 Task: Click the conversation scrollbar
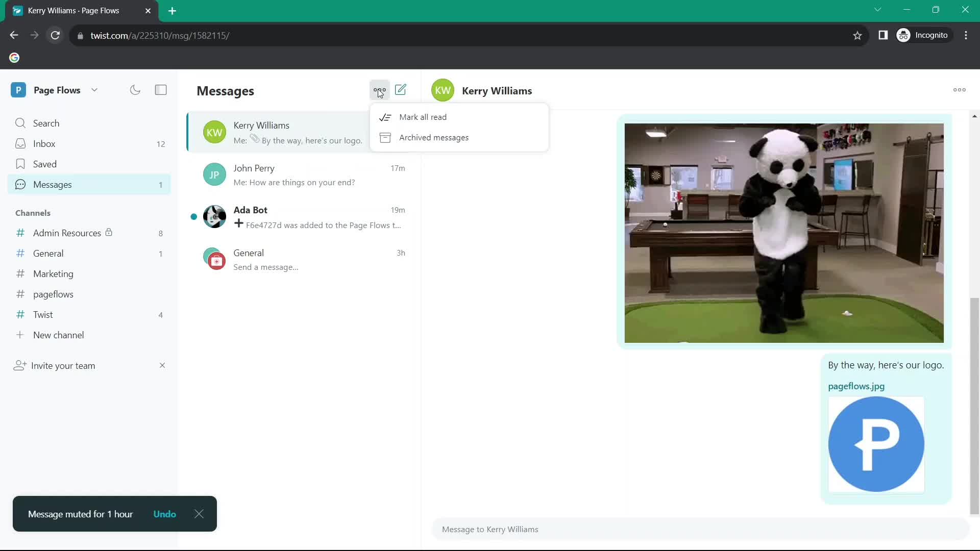[974, 406]
